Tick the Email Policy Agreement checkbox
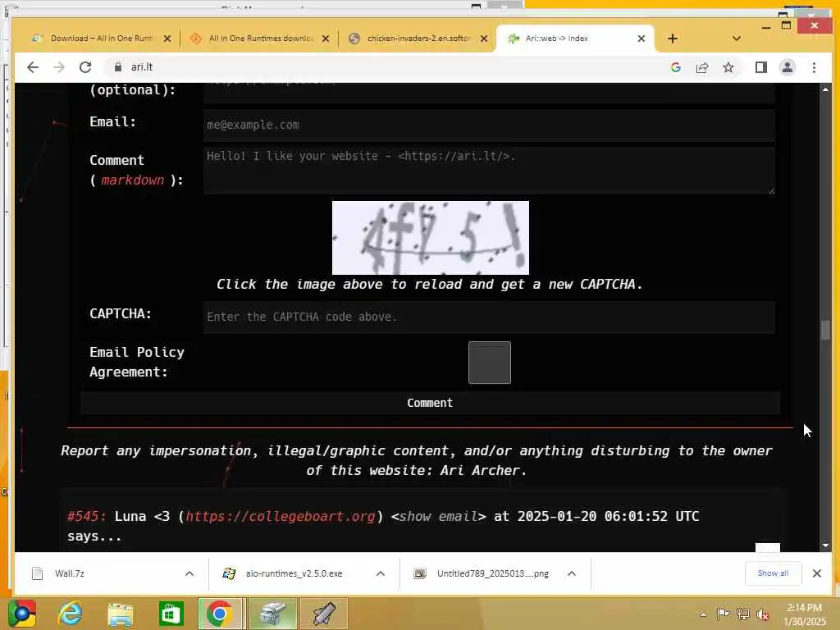The width and height of the screenshot is (840, 630). click(x=490, y=363)
